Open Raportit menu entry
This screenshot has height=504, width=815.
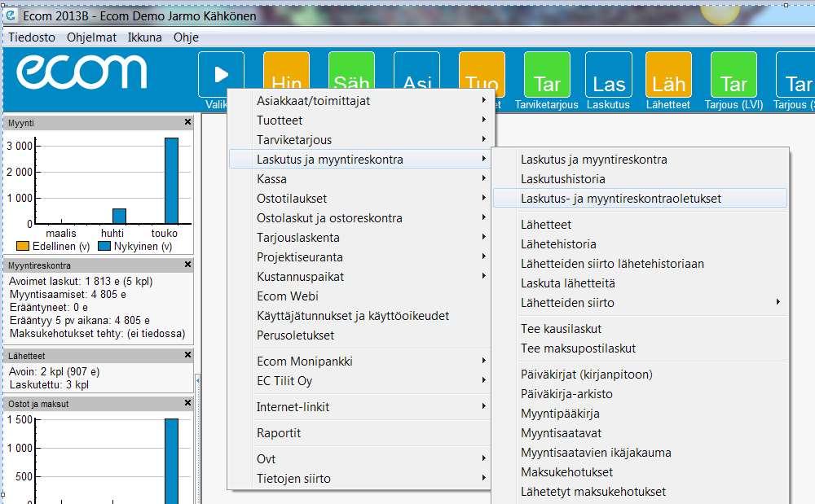(360, 433)
